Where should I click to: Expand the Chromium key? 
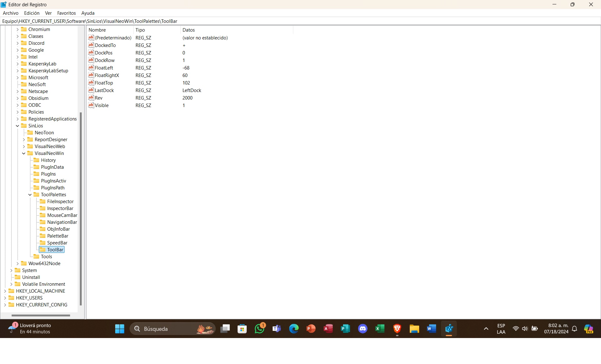click(x=18, y=29)
